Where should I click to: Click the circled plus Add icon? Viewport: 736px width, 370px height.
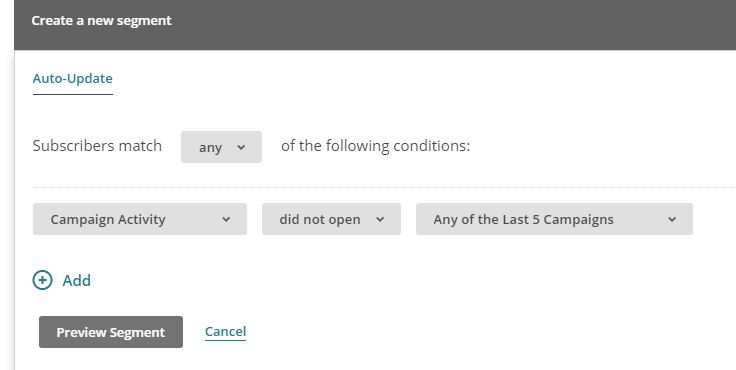tap(42, 280)
